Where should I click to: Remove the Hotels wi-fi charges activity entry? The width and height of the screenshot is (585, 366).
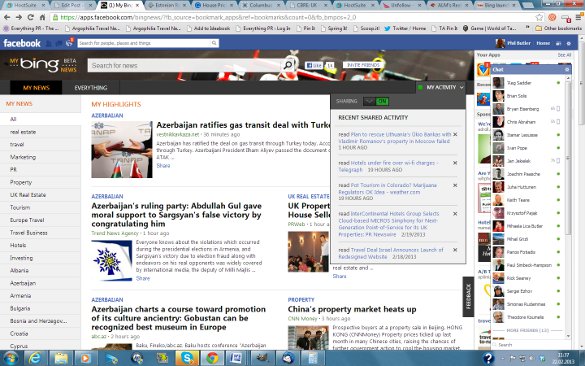click(x=455, y=163)
